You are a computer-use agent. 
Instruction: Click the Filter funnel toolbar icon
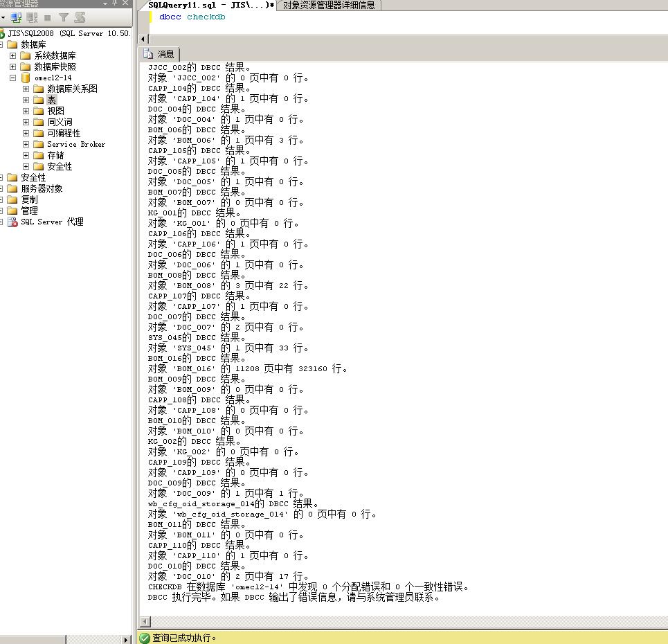pos(64,17)
